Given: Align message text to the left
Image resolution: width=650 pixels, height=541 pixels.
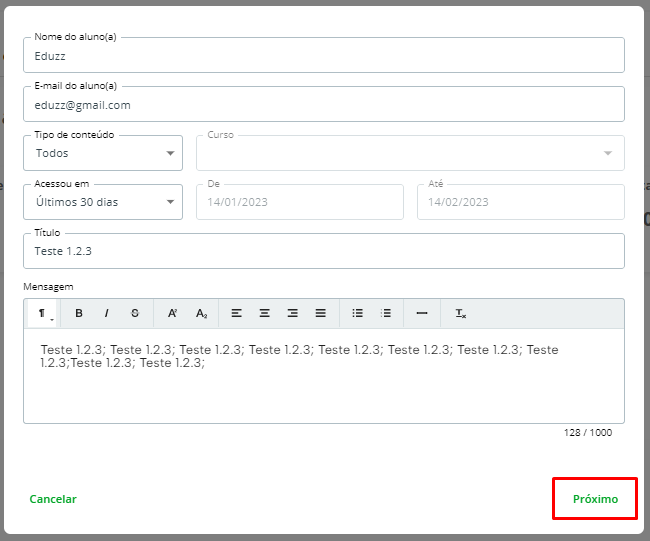Looking at the screenshot, I should 237,314.
